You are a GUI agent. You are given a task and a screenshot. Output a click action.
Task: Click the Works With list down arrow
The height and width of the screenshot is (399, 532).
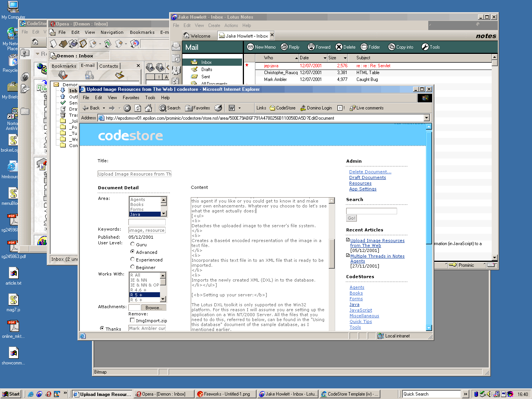click(163, 299)
